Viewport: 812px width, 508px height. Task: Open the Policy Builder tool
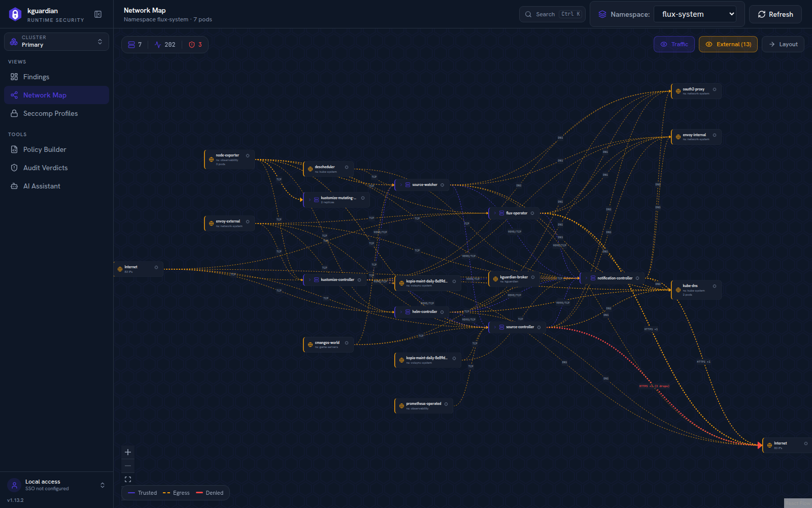(x=56, y=149)
